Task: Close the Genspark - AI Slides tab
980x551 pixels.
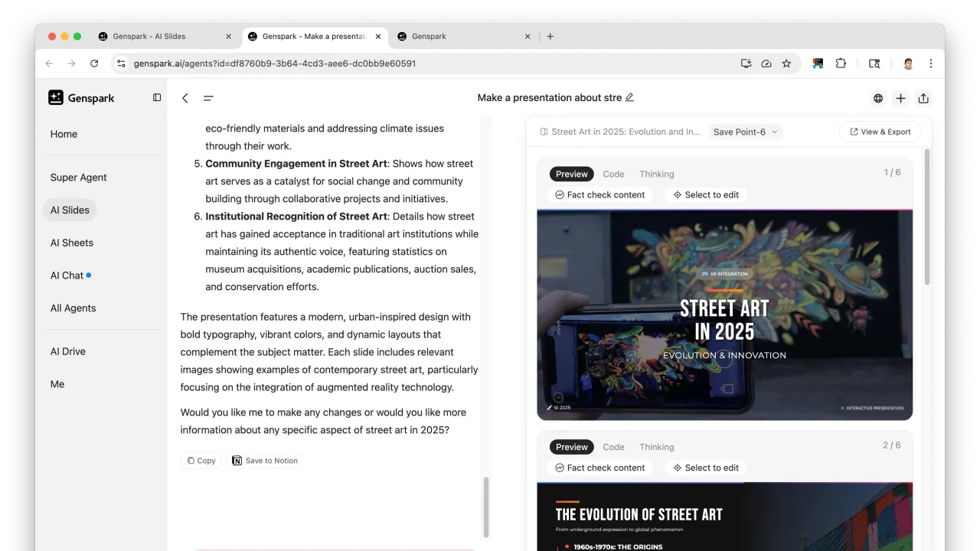Action: pos(228,36)
